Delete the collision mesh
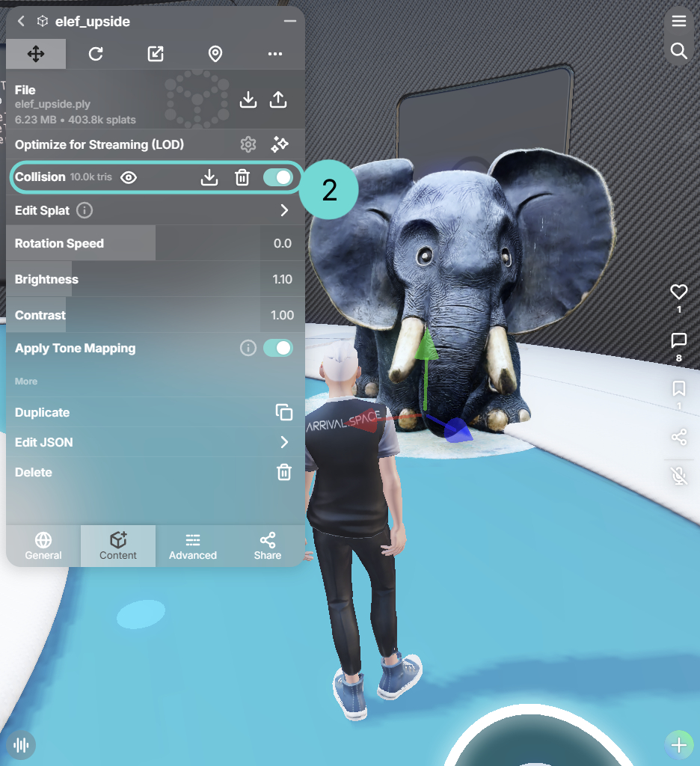700x766 pixels. pos(242,177)
